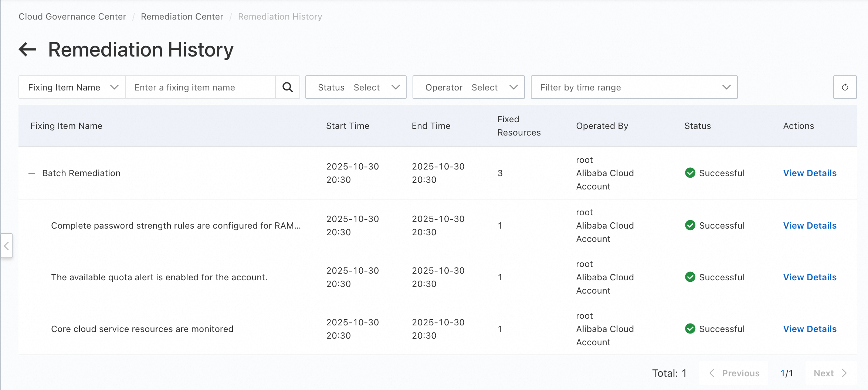Screen dimensions: 868x390
Task: Click the search magnifier icon
Action: click(288, 88)
